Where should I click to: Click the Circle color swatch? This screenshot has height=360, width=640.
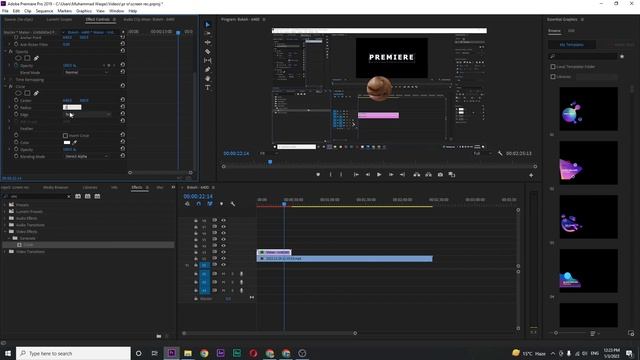pyautogui.click(x=67, y=142)
